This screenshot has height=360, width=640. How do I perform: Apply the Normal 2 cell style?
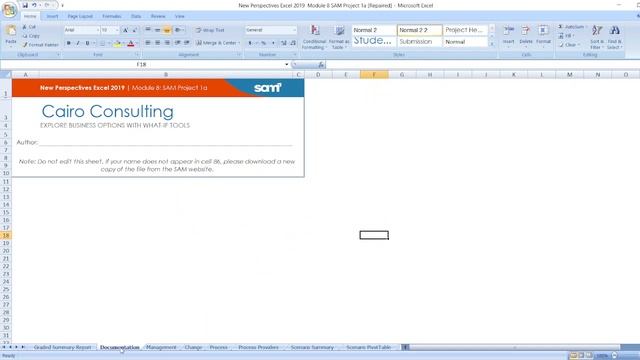click(374, 30)
